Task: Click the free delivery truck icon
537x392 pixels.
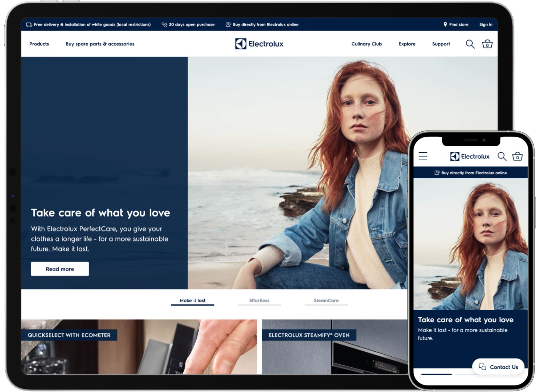Action: click(29, 25)
